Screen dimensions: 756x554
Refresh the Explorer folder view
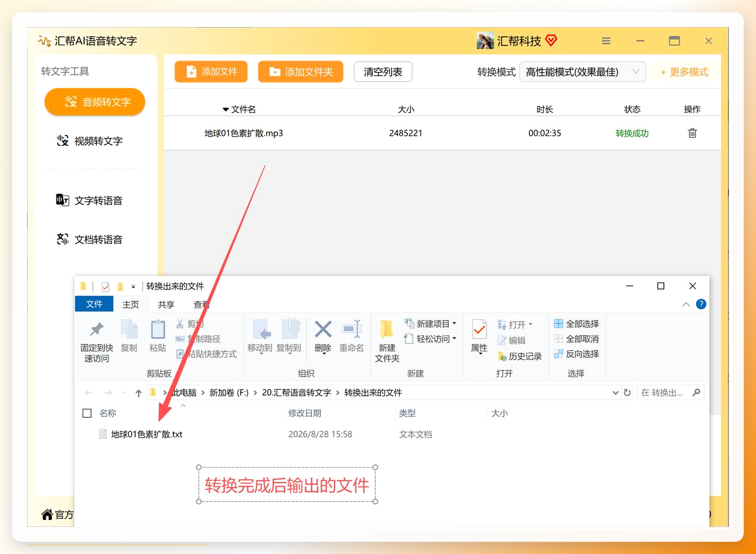coord(627,392)
